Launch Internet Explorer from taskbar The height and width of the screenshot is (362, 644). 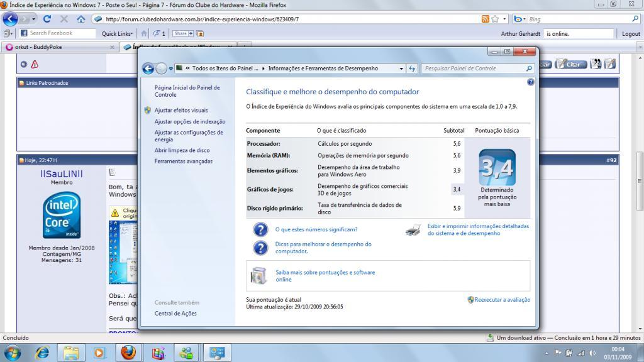click(42, 353)
